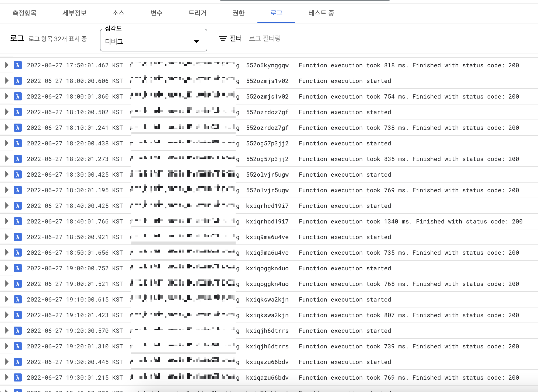The height and width of the screenshot is (392, 538).
Task: Open the 측정항목 tab
Action: pos(25,13)
